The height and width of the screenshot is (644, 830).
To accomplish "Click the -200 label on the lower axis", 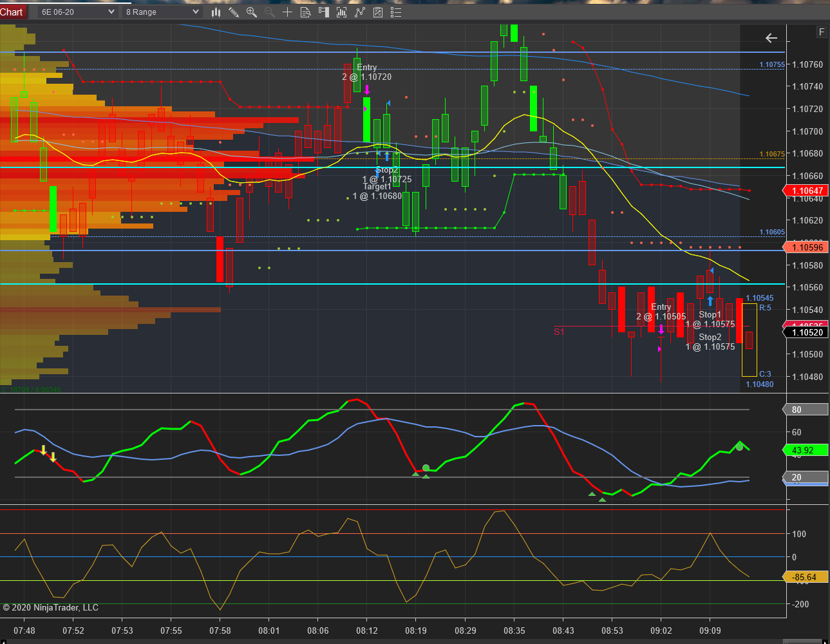I will [800, 604].
